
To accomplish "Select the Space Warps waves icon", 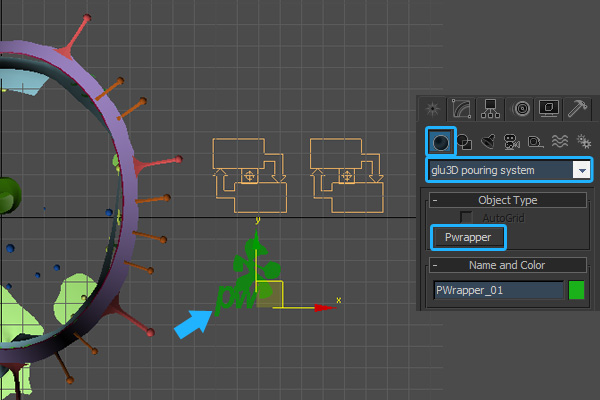I will 558,141.
